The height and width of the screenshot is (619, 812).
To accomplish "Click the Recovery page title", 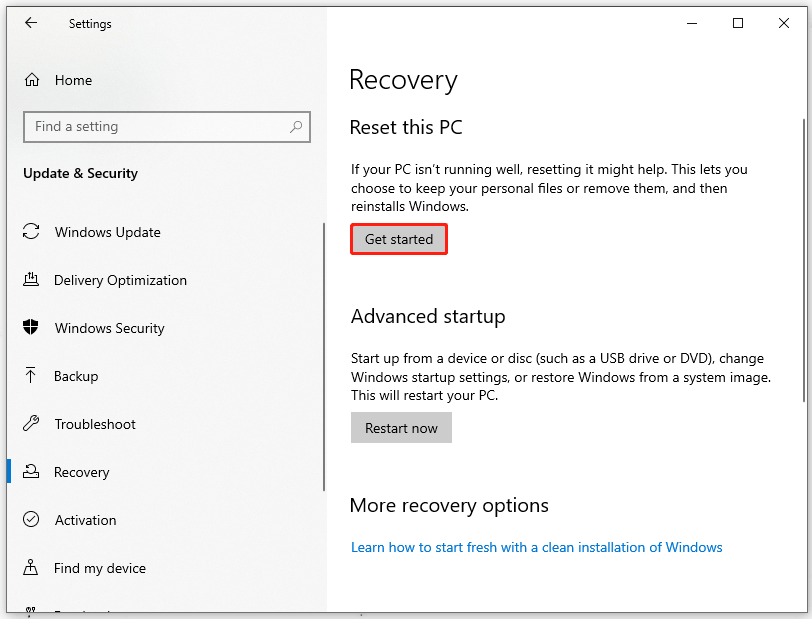I will (x=403, y=81).
